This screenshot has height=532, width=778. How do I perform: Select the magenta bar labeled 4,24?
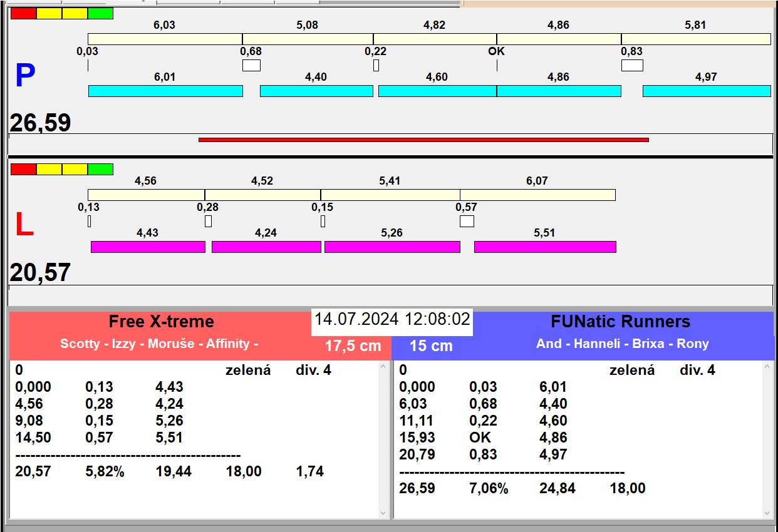tap(266, 247)
